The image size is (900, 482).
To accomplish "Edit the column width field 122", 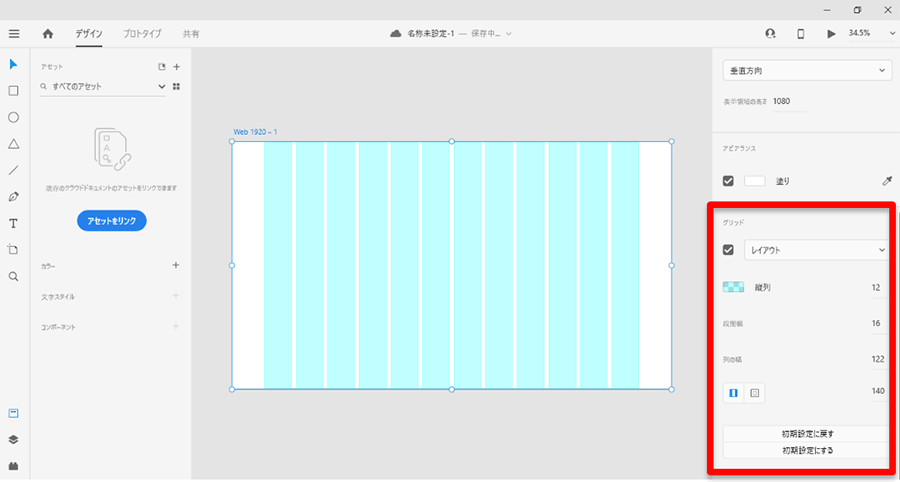I will tap(877, 359).
